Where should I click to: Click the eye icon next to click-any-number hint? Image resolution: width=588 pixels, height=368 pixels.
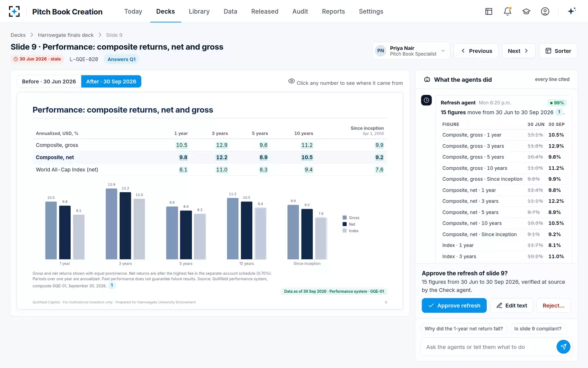click(292, 81)
